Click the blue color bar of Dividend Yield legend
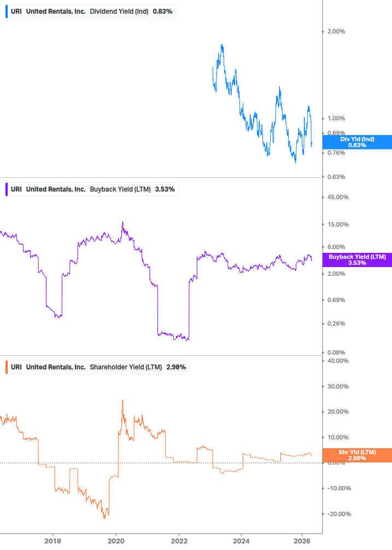 7,11
